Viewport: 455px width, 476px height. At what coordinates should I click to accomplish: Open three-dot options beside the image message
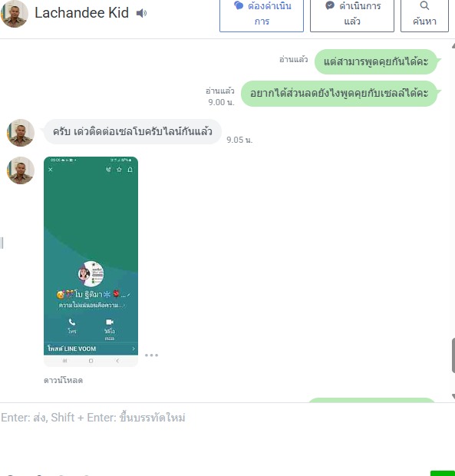coord(151,355)
